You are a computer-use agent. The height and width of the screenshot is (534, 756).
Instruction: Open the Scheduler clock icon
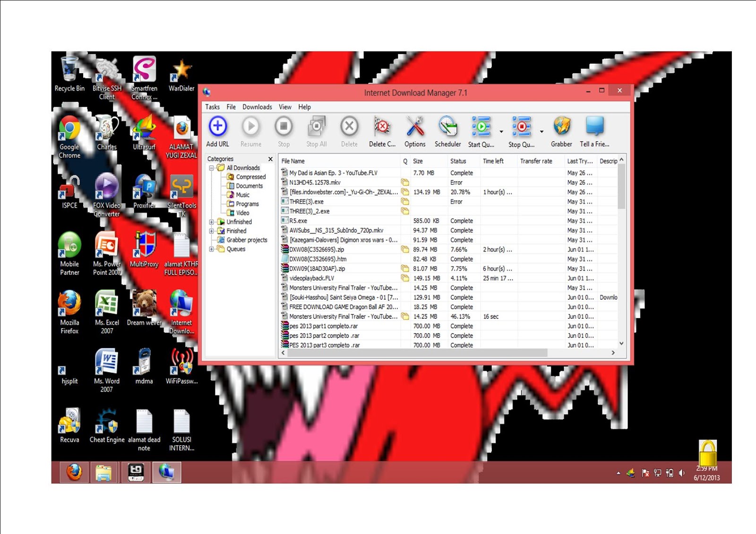pyautogui.click(x=447, y=127)
